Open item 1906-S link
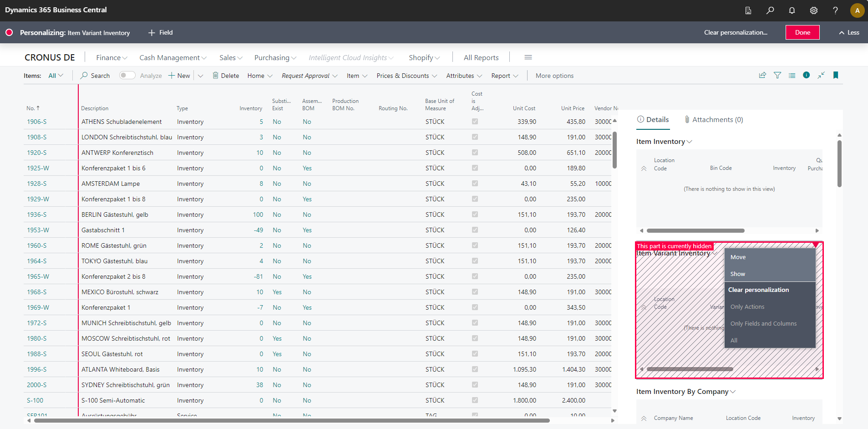Screen dimensions: 868x429 tap(37, 122)
